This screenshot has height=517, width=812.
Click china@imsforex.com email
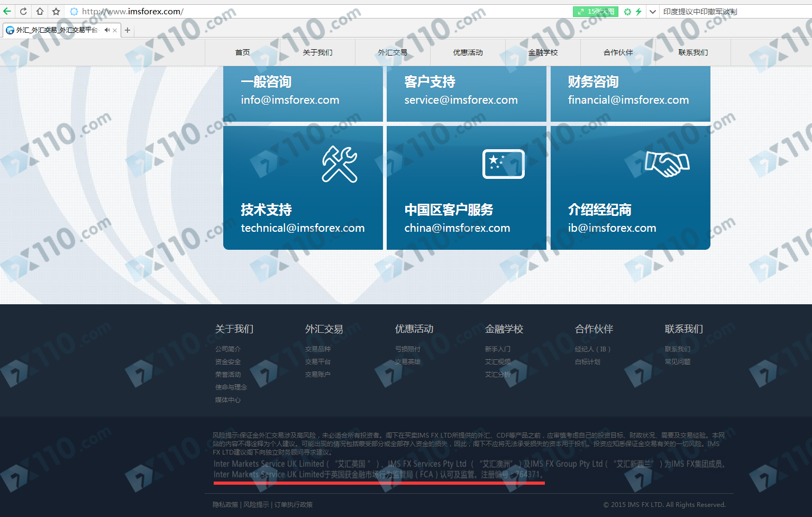[x=457, y=228]
